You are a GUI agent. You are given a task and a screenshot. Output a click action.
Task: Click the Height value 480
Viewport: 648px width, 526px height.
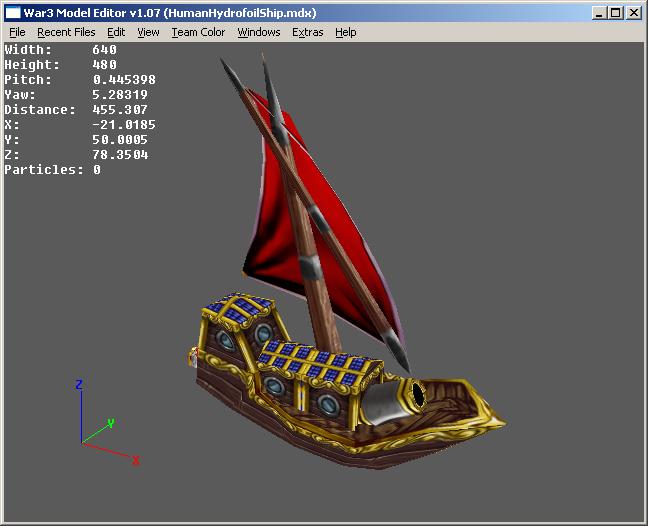click(x=105, y=64)
